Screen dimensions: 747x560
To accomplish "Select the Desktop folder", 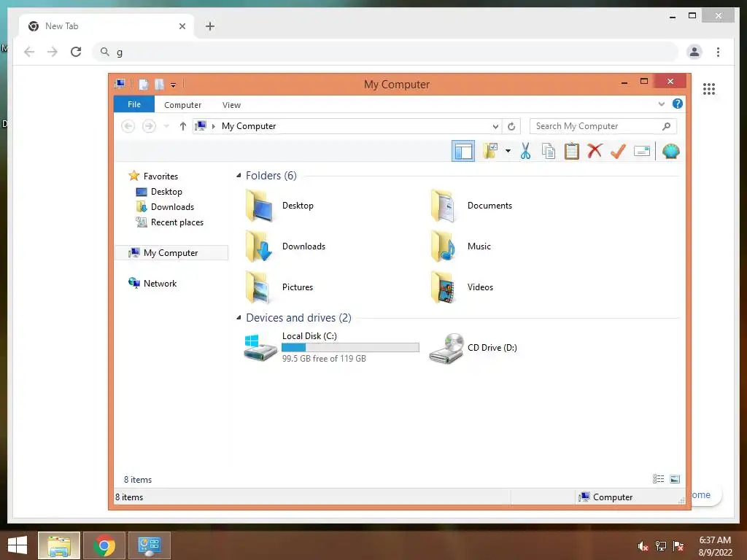I will [279, 206].
